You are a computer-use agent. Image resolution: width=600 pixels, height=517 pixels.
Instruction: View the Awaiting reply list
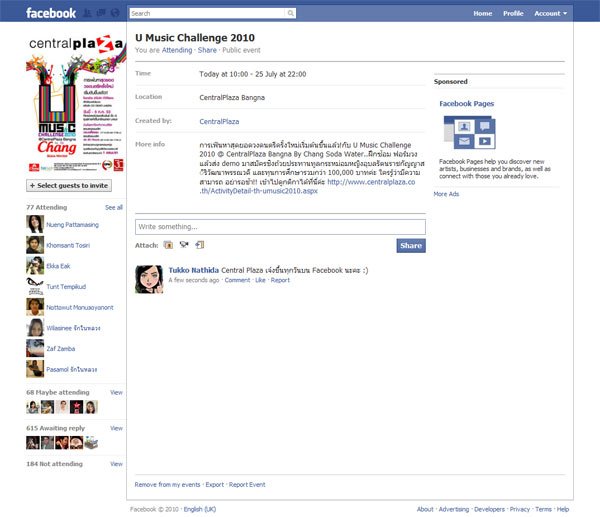click(116, 428)
